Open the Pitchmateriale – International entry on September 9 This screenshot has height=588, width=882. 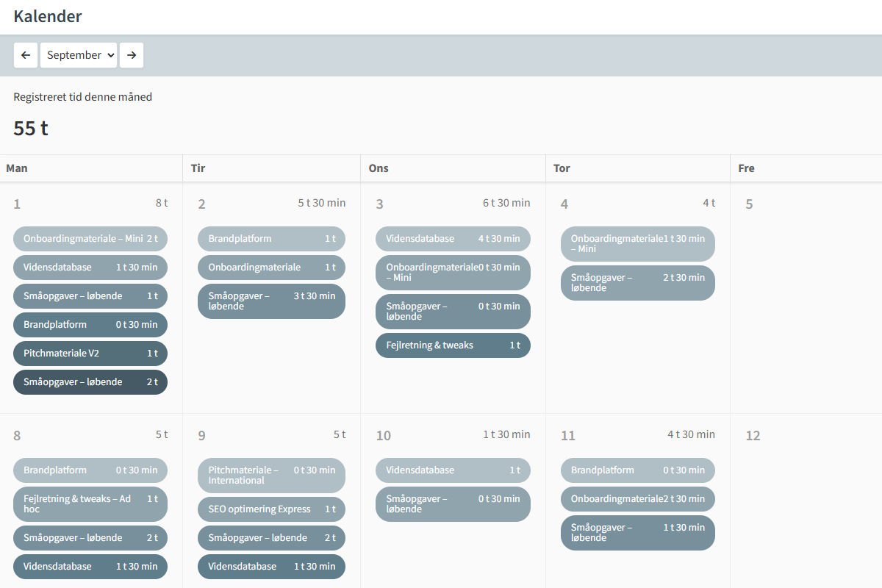tap(270, 476)
